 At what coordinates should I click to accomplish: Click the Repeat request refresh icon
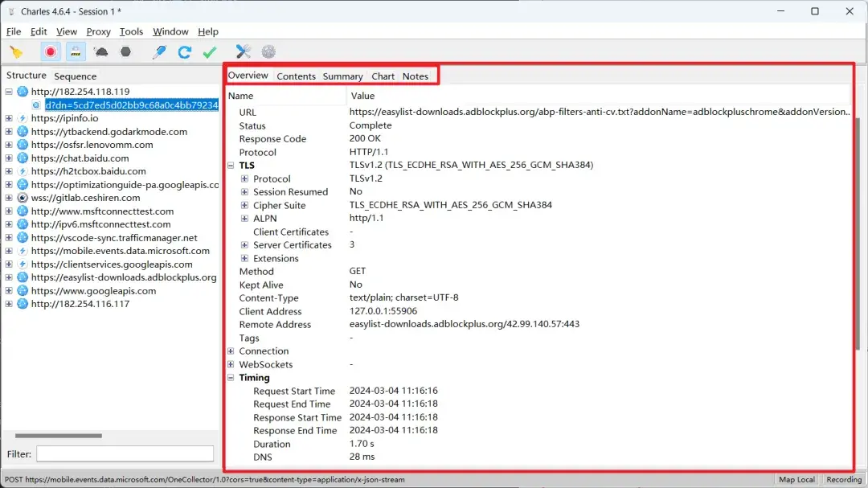point(185,52)
